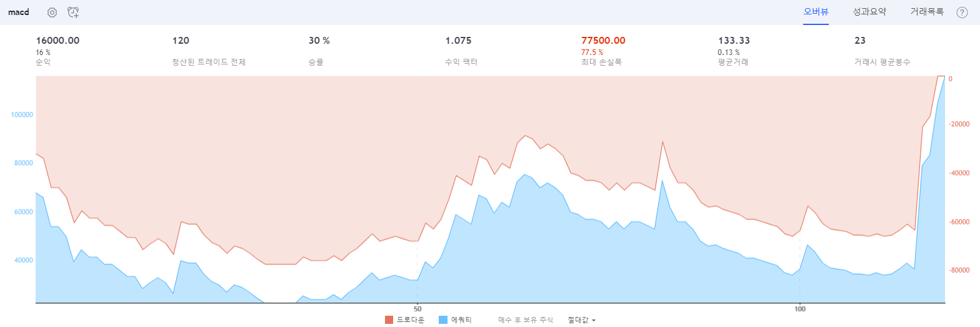Add an alert with the alarm-clock plus icon
The height and width of the screenshot is (327, 980).
point(73,13)
